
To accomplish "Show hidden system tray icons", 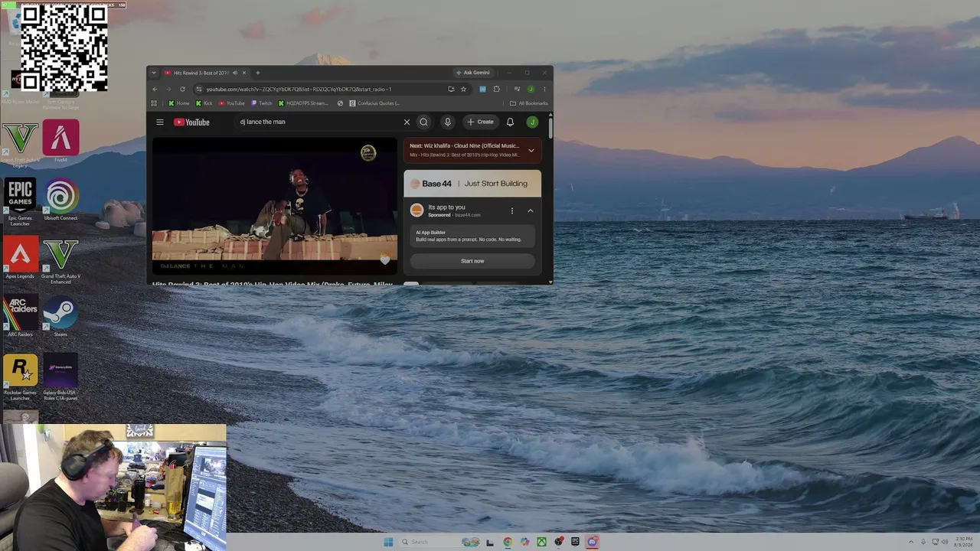I will [x=910, y=542].
